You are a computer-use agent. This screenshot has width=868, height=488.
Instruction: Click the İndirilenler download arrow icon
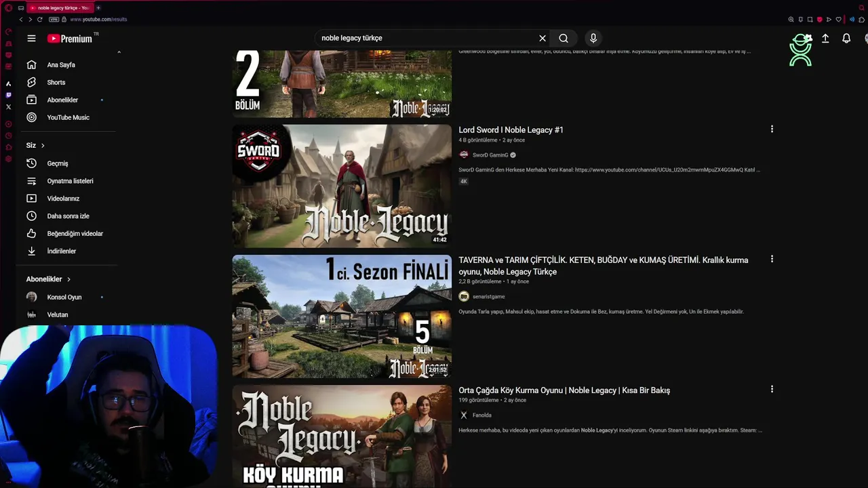(x=31, y=251)
